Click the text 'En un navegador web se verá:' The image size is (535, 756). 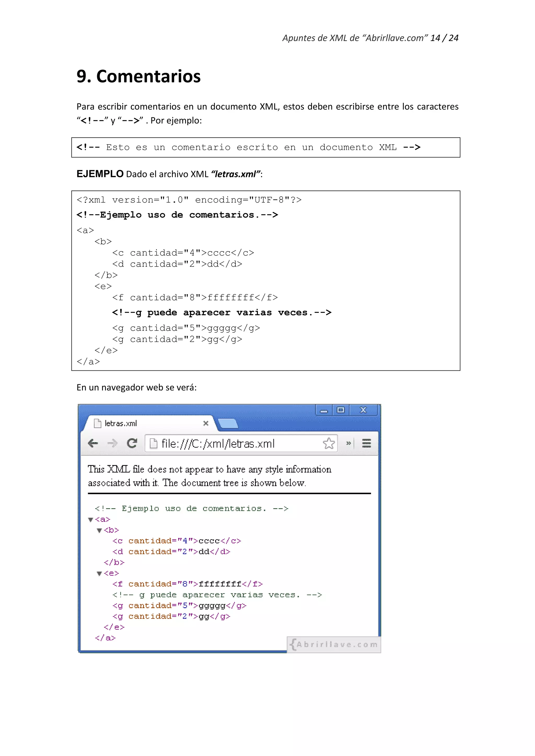[x=136, y=388]
